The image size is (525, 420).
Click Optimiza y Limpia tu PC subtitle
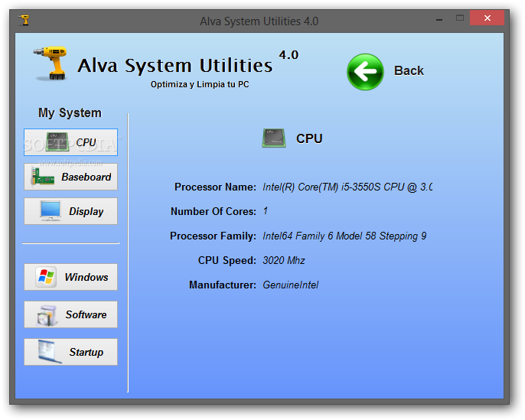click(x=200, y=84)
